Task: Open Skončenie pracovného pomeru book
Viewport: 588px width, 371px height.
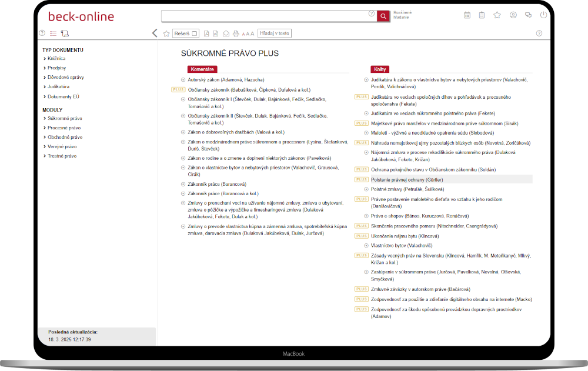Action: (x=435, y=226)
